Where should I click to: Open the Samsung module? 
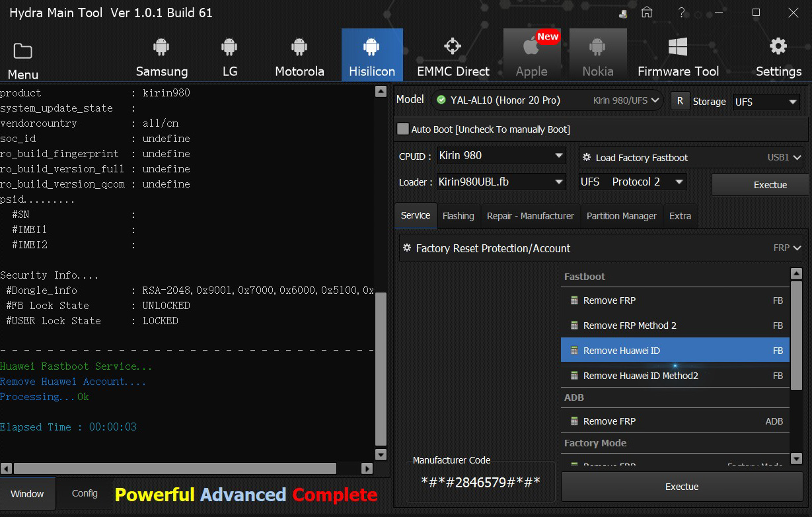pos(161,56)
